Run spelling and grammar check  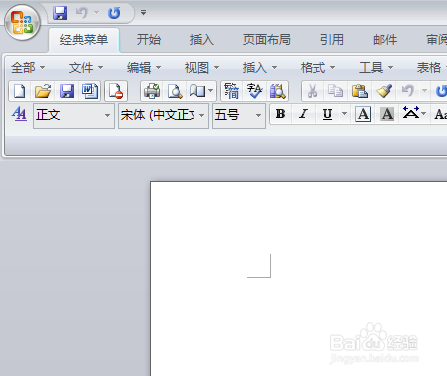click(255, 91)
